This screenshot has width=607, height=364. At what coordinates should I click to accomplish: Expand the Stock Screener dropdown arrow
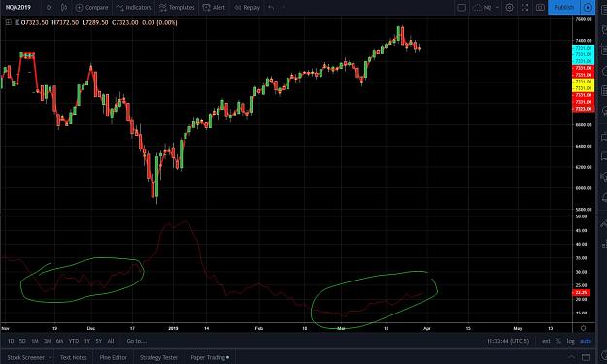[51, 358]
